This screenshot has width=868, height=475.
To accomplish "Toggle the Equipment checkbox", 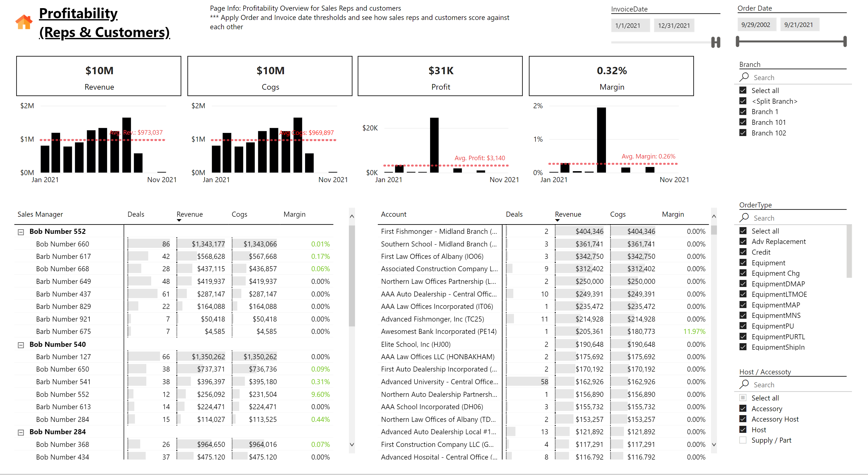I will [x=743, y=263].
